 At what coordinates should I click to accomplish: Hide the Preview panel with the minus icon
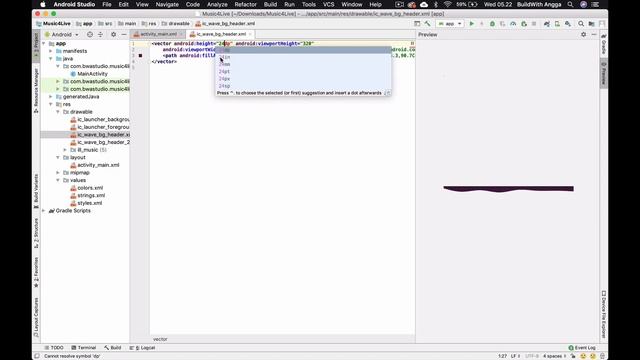594,35
